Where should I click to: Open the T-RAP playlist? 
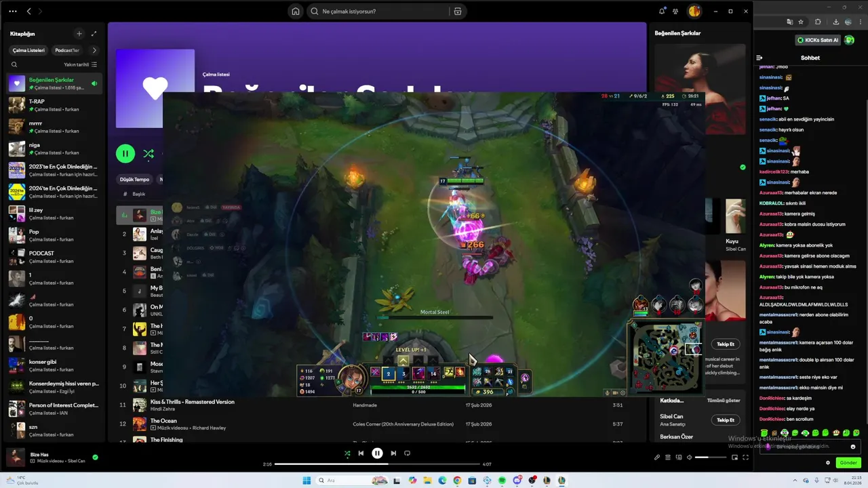(54, 105)
